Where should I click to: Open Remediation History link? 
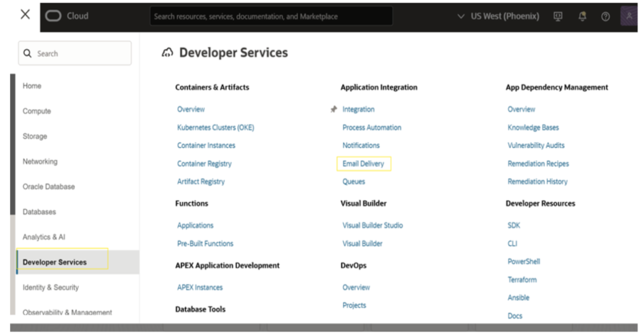tap(537, 182)
